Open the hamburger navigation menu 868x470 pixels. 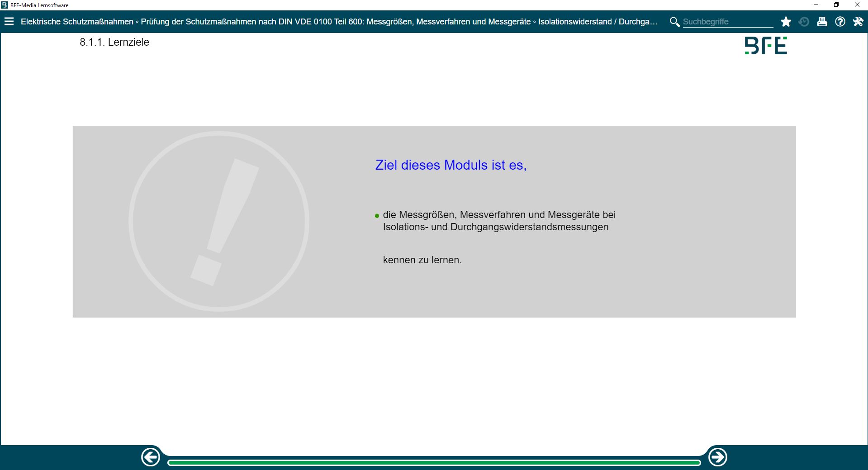(9, 21)
